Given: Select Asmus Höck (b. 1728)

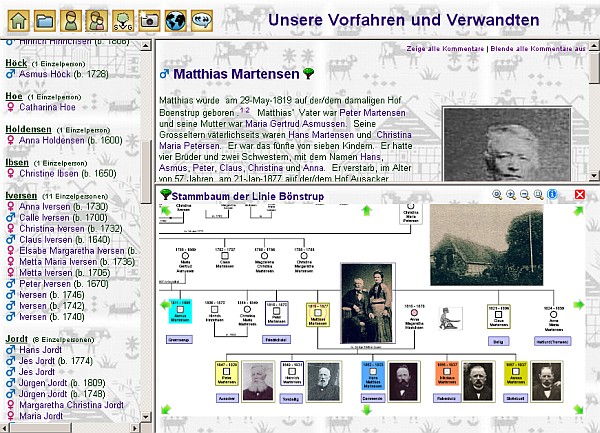Looking at the screenshot, I should point(64,74).
